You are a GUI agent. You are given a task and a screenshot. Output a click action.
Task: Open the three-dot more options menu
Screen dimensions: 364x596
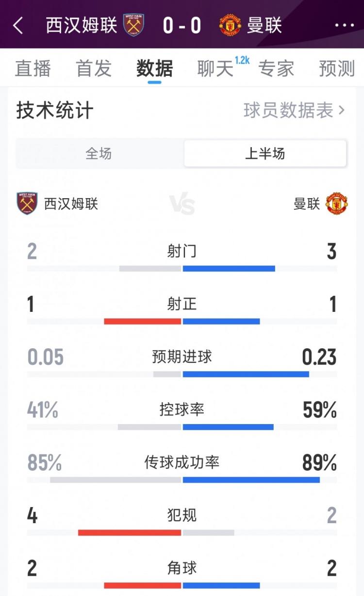click(x=344, y=25)
